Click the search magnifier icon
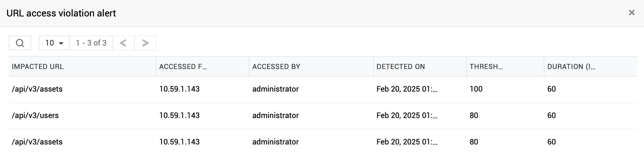 point(20,43)
